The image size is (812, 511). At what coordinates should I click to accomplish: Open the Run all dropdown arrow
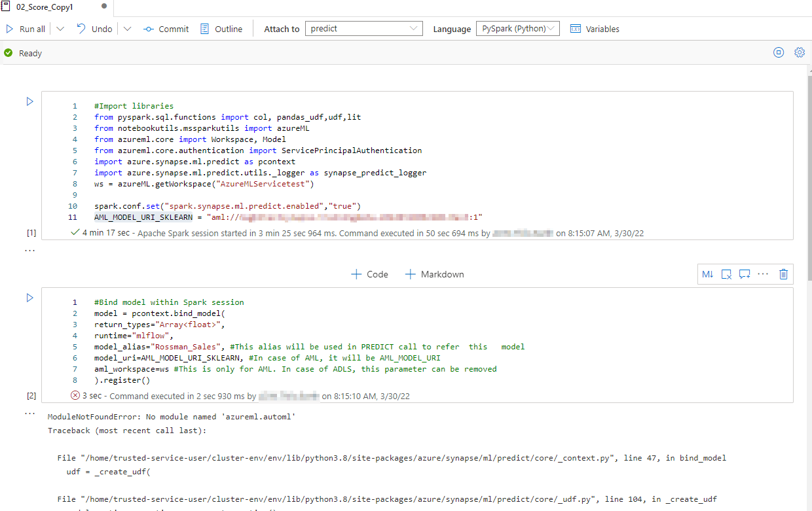click(60, 29)
